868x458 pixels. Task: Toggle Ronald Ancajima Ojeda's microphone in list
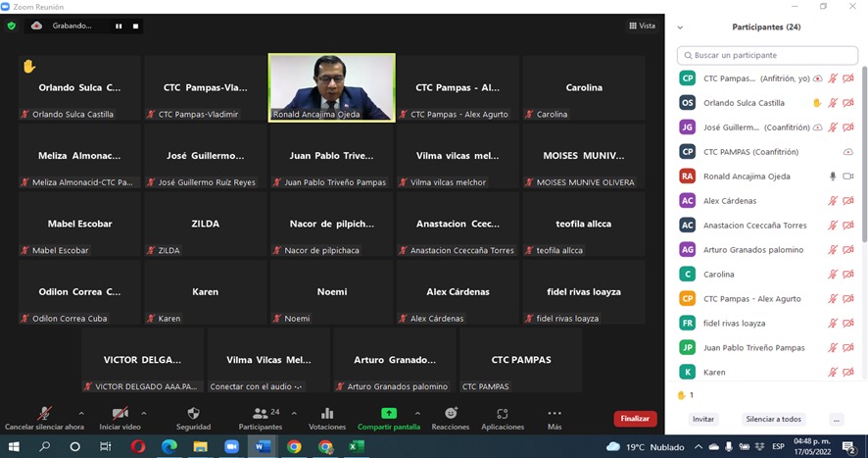tap(833, 177)
